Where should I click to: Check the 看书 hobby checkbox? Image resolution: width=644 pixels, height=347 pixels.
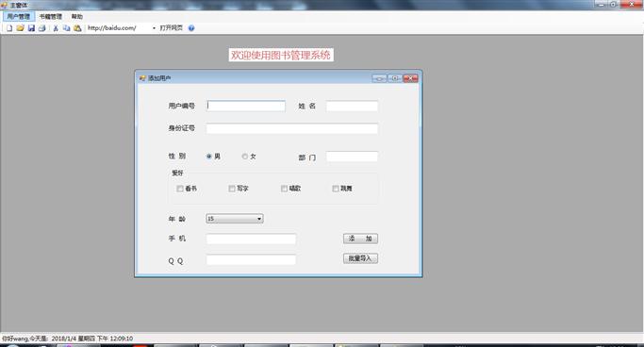click(180, 189)
